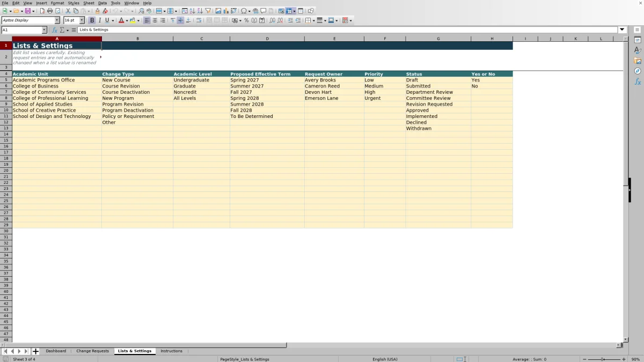Click the Sort Ascending icon
The height and width of the screenshot is (362, 644).
click(192, 11)
